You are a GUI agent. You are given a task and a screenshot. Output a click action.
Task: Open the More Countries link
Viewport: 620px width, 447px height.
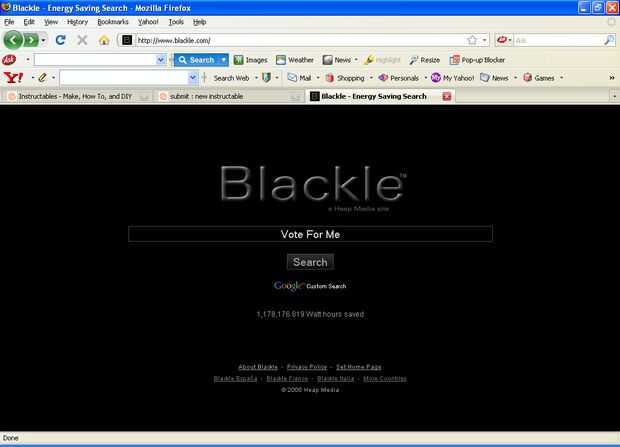coord(385,379)
